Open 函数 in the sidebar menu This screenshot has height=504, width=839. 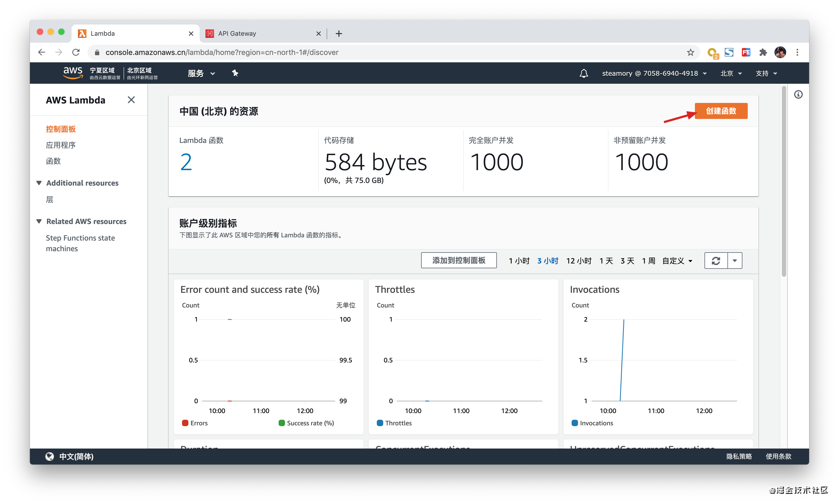tap(53, 161)
